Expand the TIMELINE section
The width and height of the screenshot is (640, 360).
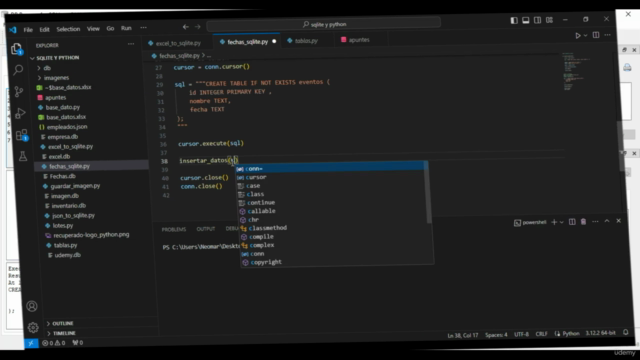coord(64,333)
